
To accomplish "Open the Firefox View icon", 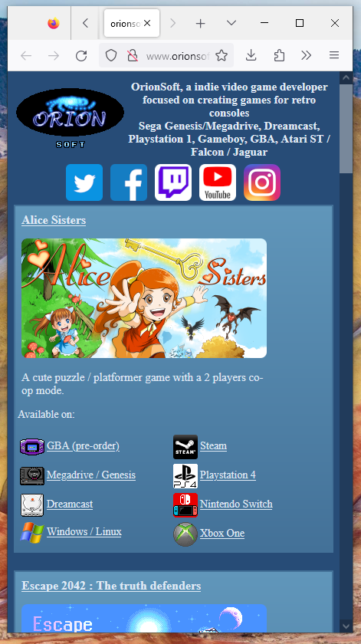I will coord(54,24).
